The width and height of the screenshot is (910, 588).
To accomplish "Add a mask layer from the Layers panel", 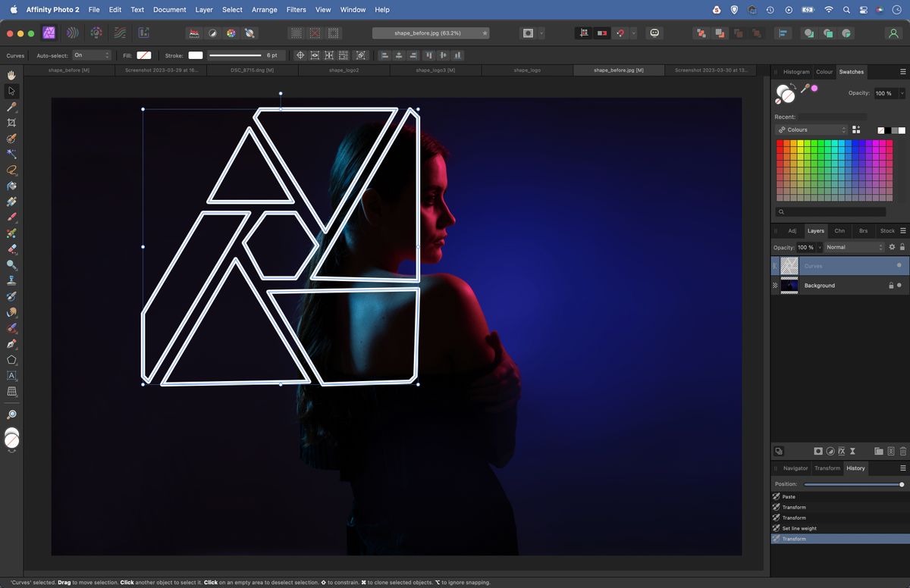I will pos(818,451).
